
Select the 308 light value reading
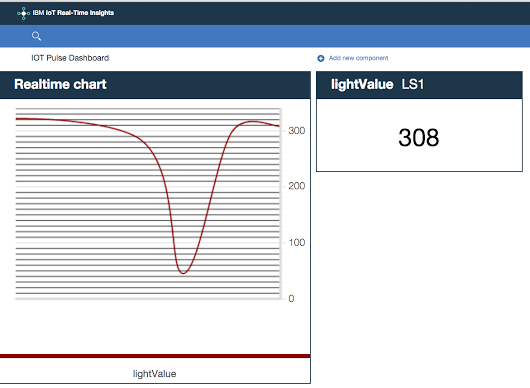coord(418,138)
